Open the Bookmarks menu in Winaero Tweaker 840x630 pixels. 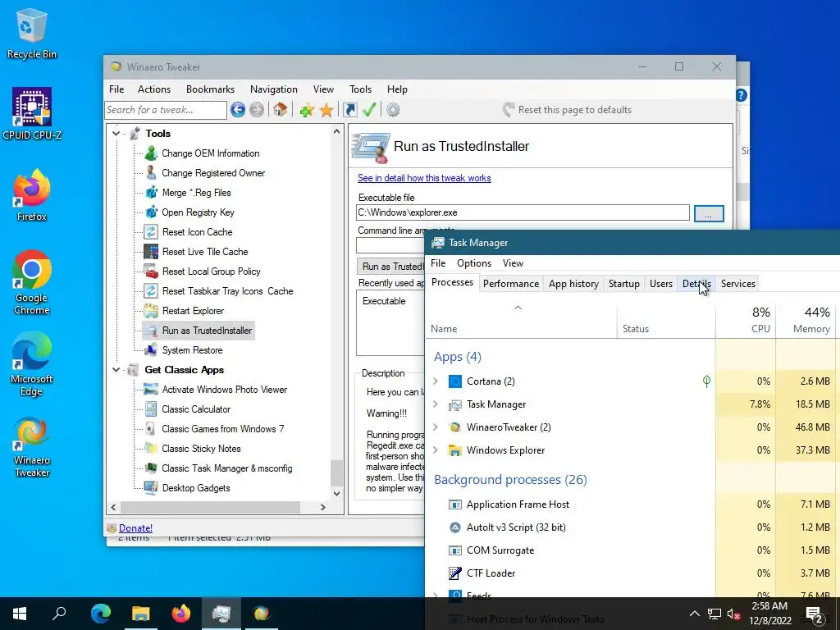tap(210, 89)
